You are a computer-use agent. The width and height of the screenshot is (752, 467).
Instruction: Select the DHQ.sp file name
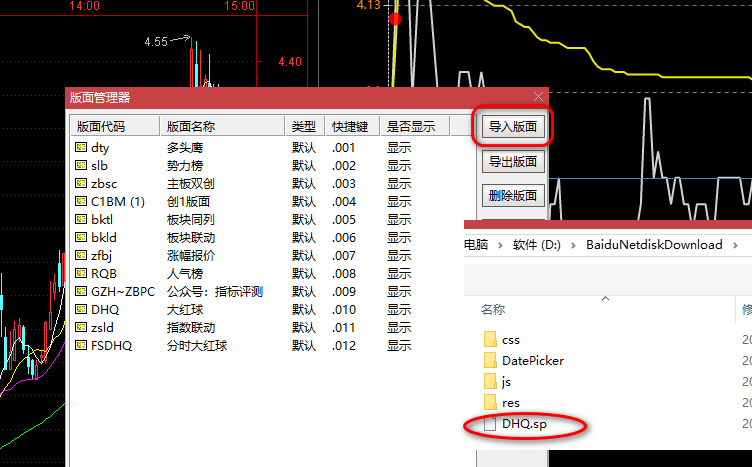pos(524,424)
